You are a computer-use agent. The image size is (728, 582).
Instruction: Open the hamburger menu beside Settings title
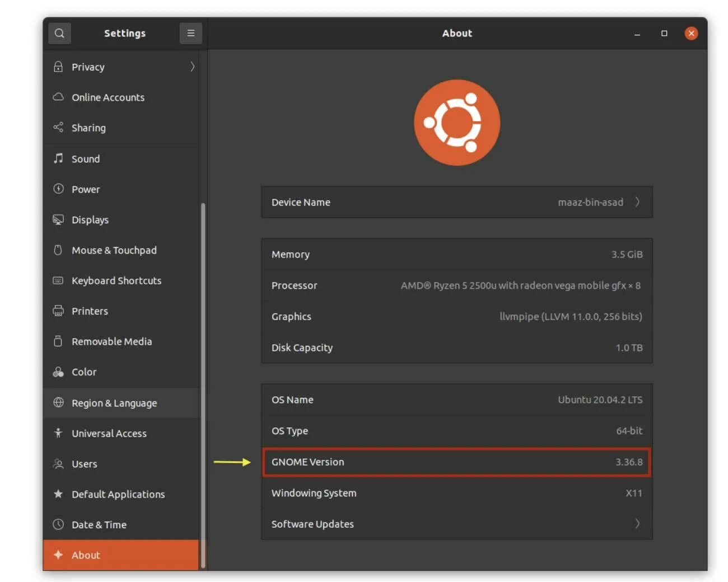tap(190, 33)
